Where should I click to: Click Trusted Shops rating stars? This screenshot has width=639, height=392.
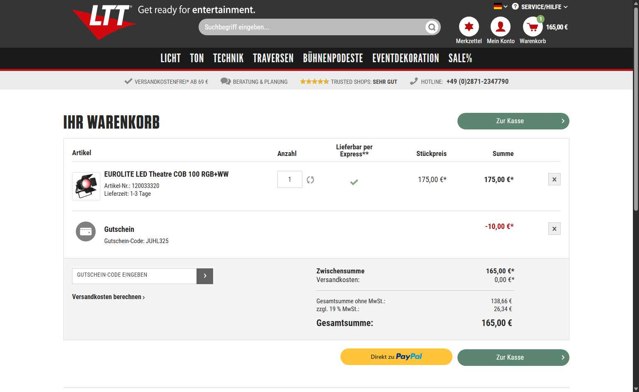[314, 81]
